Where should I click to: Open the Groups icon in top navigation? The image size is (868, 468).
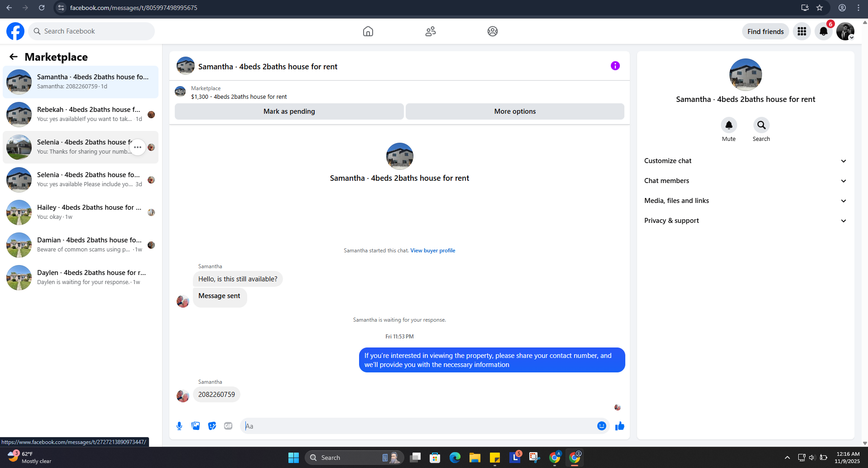pyautogui.click(x=493, y=31)
